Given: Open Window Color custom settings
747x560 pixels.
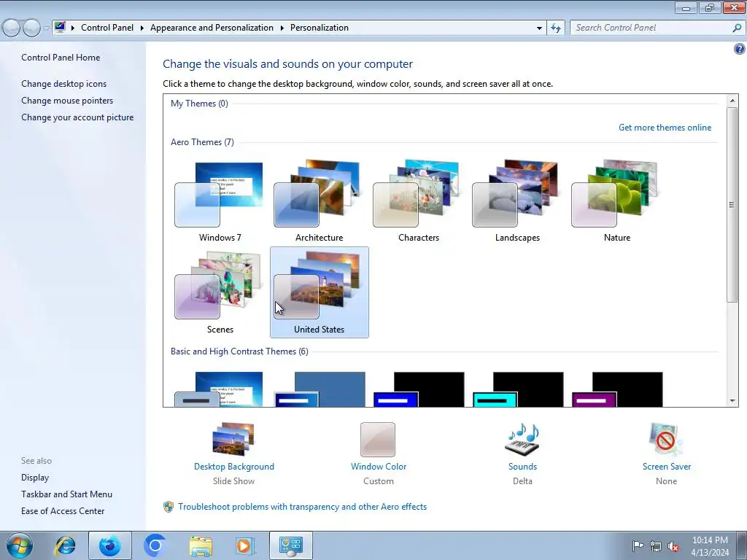Looking at the screenshot, I should tap(378, 439).
